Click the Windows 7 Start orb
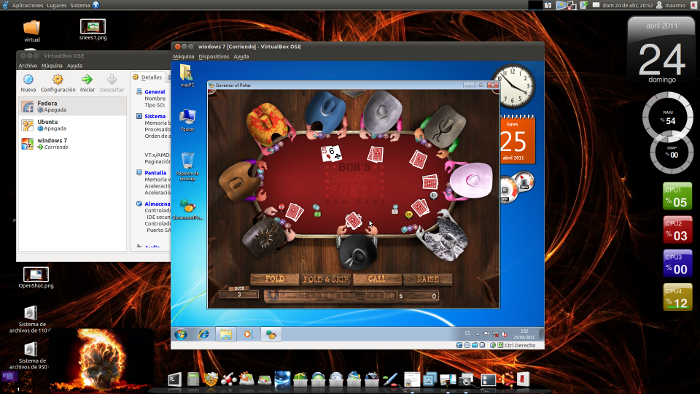Viewport: 700px width, 394px height. [x=181, y=334]
